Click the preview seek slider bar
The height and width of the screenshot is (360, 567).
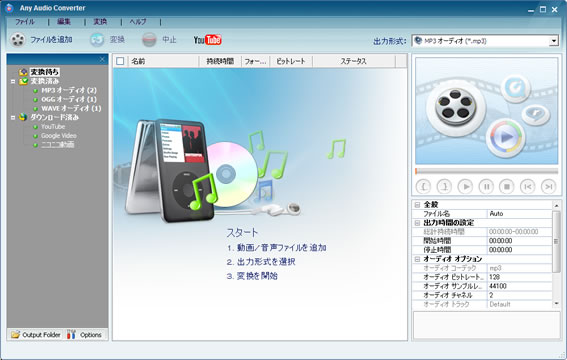coord(486,171)
